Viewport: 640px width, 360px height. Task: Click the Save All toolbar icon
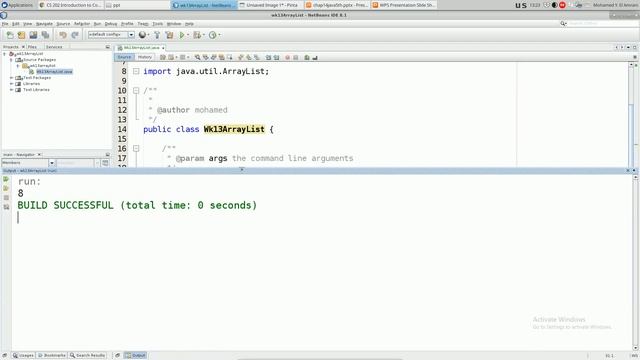point(45,35)
